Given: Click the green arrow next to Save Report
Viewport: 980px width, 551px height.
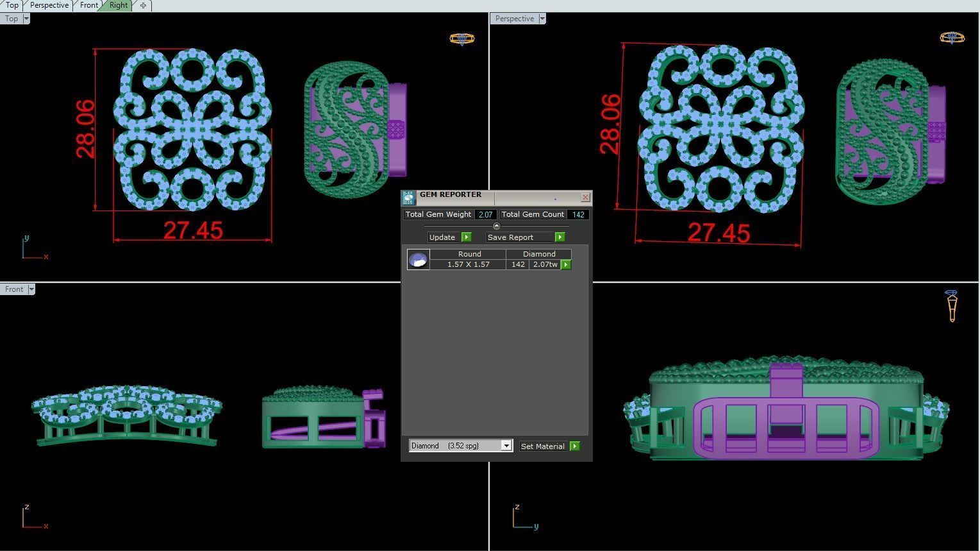Looking at the screenshot, I should click(560, 237).
